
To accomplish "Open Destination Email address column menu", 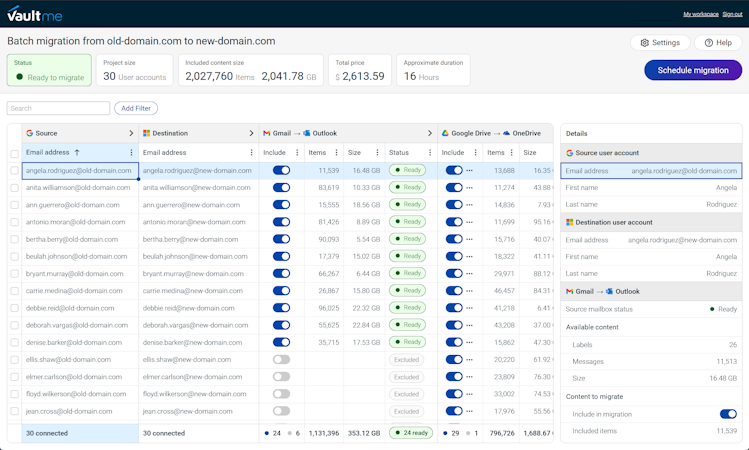I will coord(252,152).
